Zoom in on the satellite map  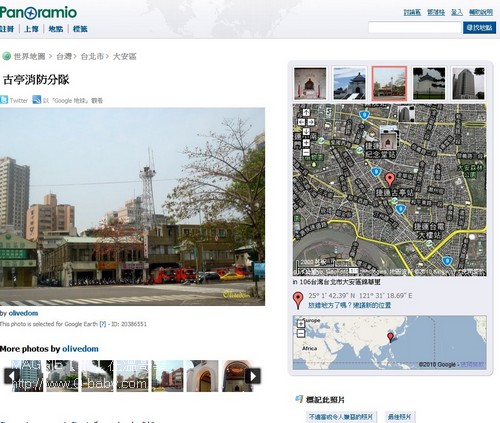[306, 143]
